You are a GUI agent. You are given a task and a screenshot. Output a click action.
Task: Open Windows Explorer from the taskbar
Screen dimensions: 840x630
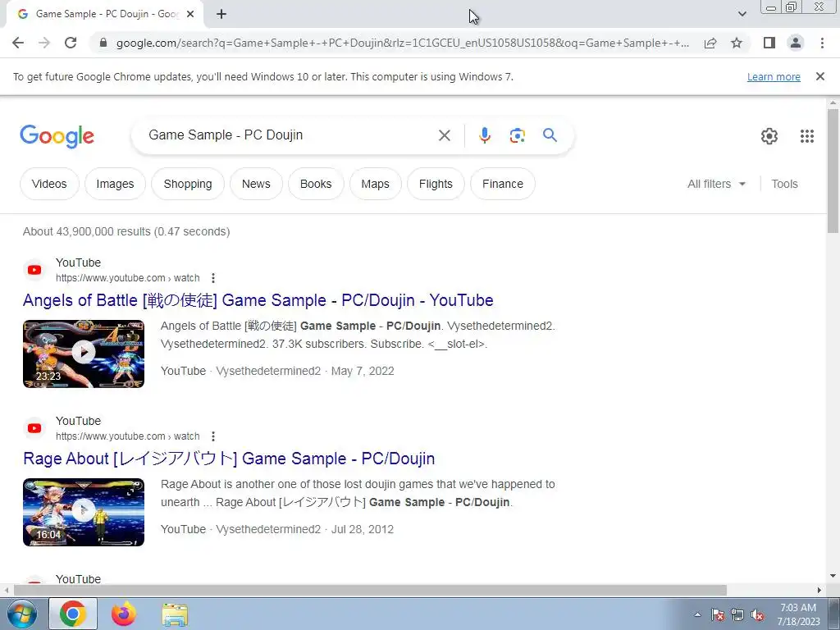coord(175,614)
